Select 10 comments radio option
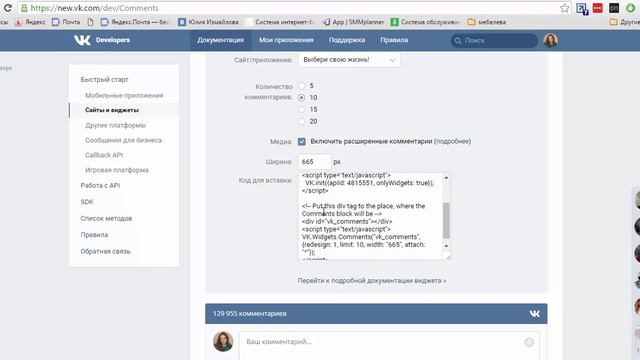 [x=302, y=98]
